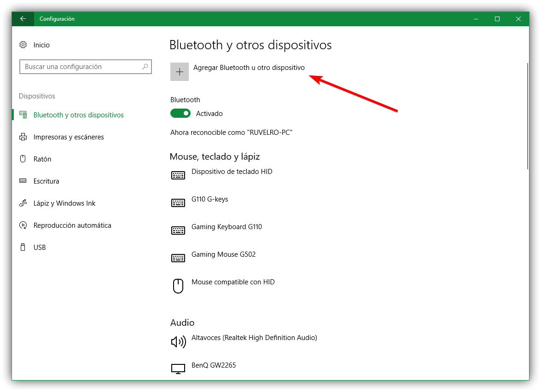This screenshot has width=541, height=392.
Task: Click keyboard icon for G110 G-keys
Action: pos(178,203)
